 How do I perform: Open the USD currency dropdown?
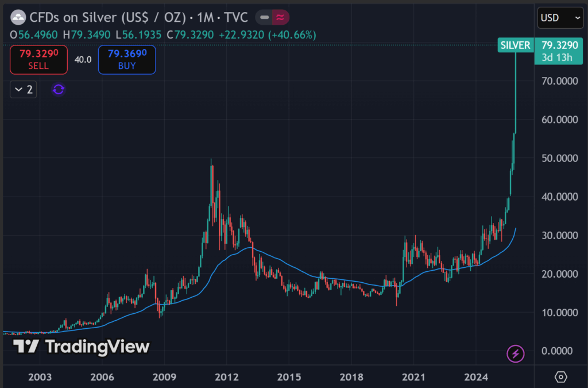(x=560, y=18)
